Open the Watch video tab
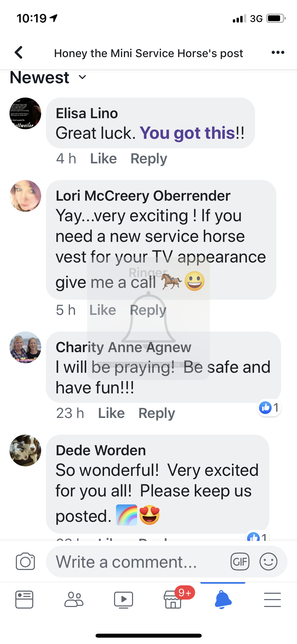Viewport: 297px width, 644px height. tap(124, 600)
